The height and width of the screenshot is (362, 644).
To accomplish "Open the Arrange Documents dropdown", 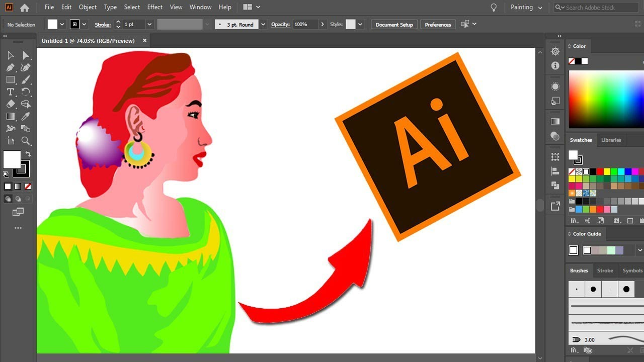I will [x=252, y=8].
